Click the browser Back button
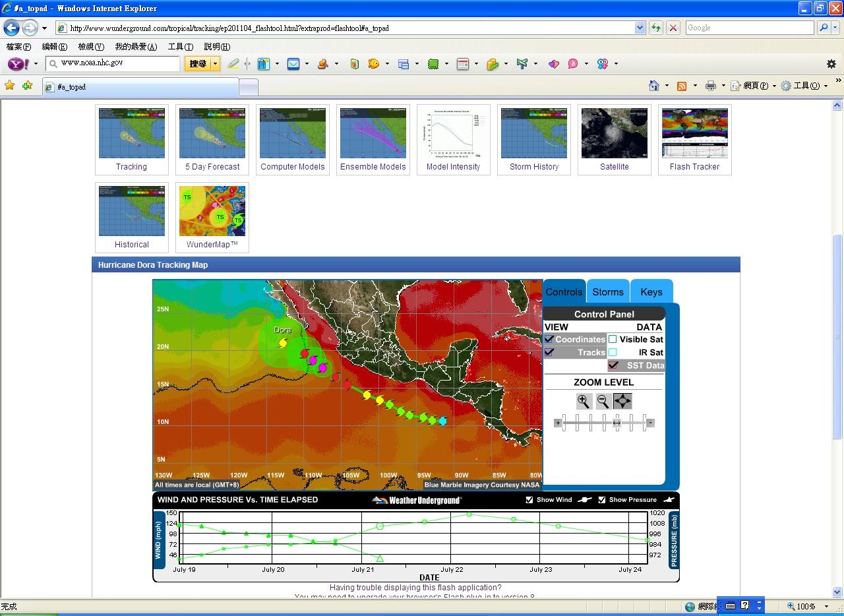The height and width of the screenshot is (616, 844). (x=11, y=28)
